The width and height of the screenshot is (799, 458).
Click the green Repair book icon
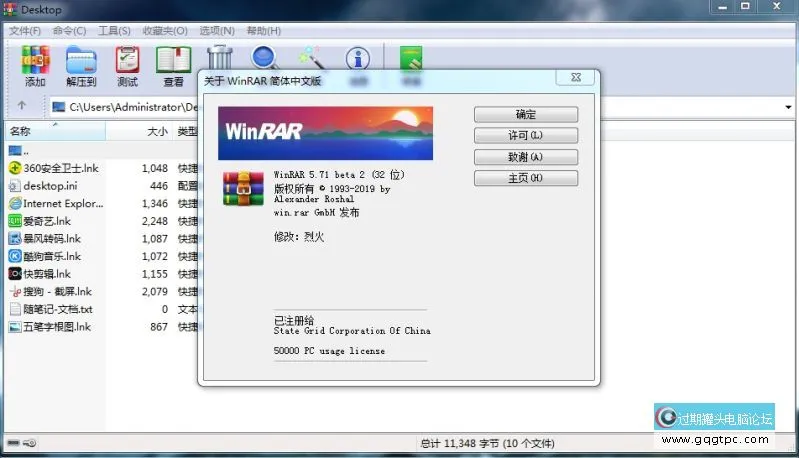coord(411,58)
